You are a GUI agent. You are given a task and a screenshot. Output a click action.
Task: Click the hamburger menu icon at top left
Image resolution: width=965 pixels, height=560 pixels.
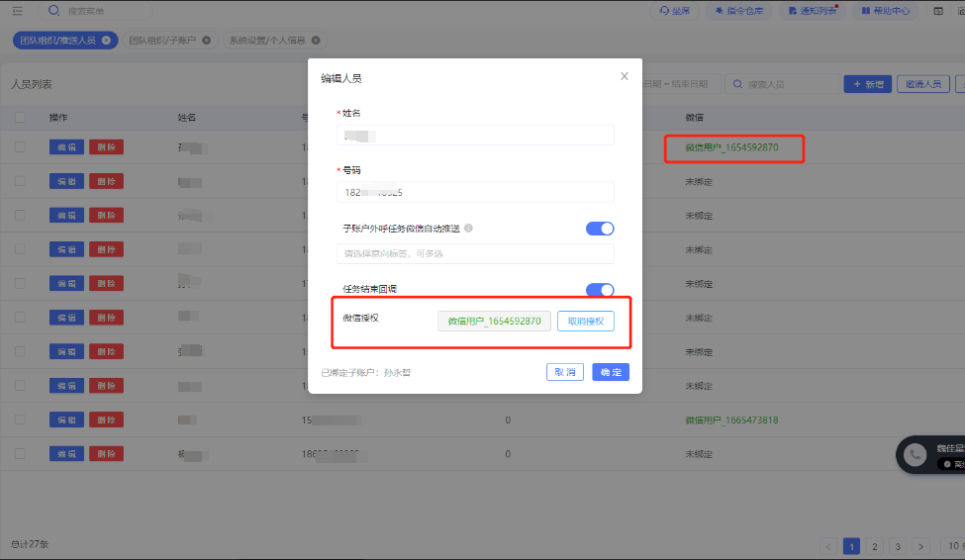[x=17, y=11]
